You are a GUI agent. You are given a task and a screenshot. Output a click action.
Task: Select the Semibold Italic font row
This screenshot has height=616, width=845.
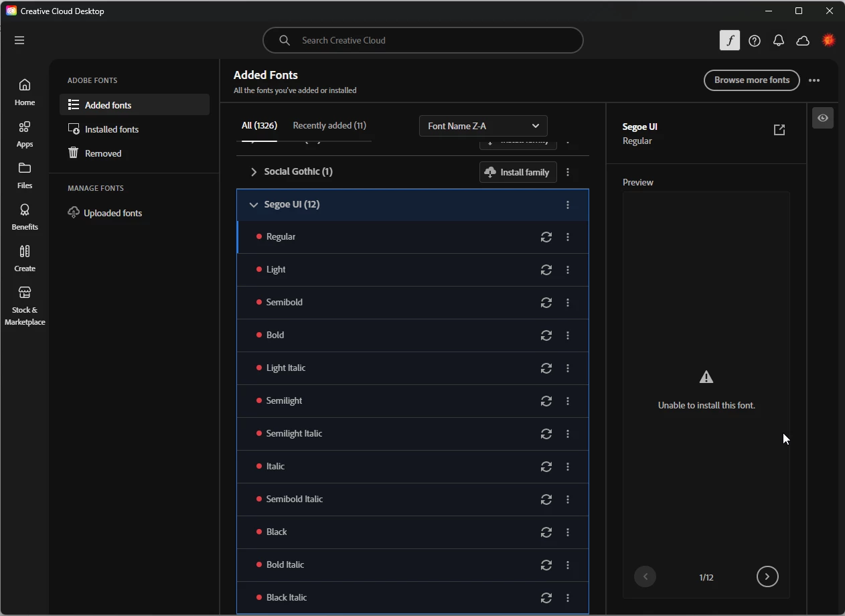click(x=413, y=499)
